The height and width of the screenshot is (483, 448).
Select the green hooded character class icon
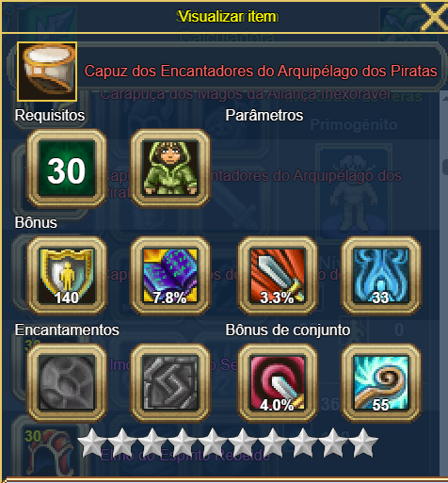(170, 169)
